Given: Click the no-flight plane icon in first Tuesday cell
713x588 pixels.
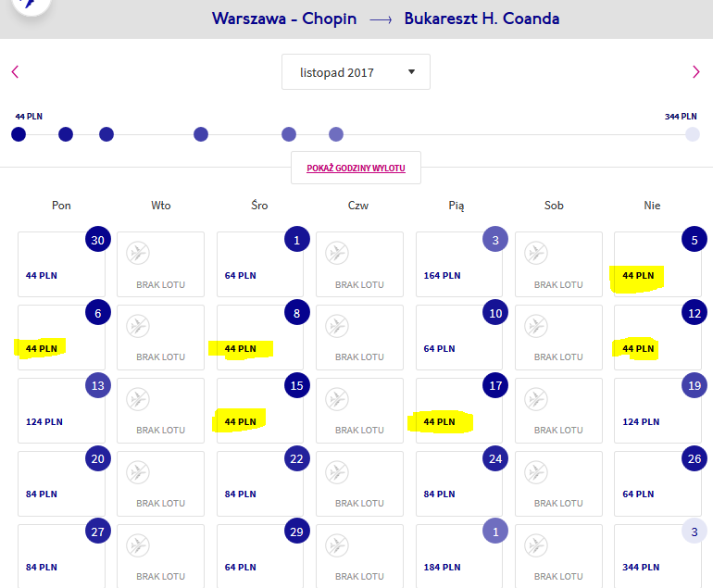Looking at the screenshot, I should pyautogui.click(x=138, y=253).
